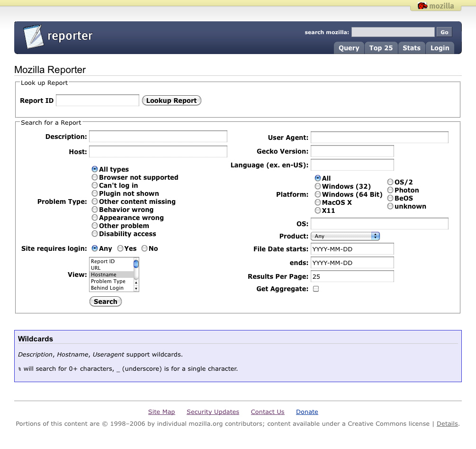Select Behind Login in View list

111,288
